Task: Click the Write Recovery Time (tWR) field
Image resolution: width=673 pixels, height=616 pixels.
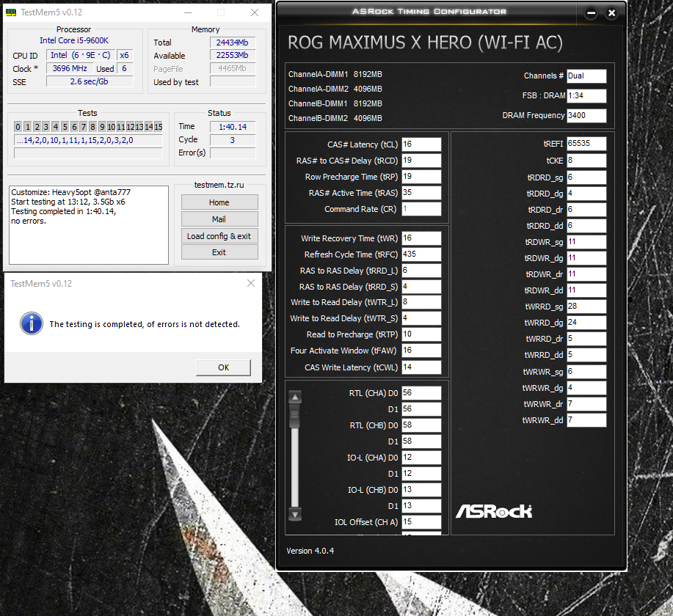Action: [421, 238]
